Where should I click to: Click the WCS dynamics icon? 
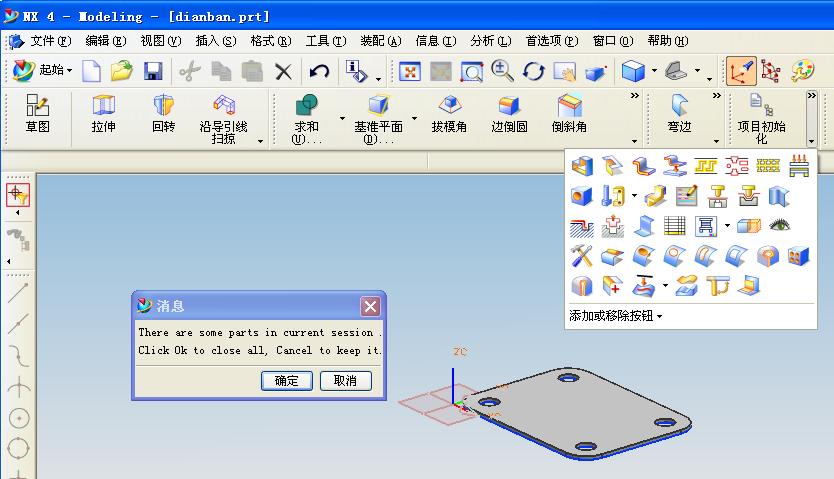pyautogui.click(x=771, y=71)
